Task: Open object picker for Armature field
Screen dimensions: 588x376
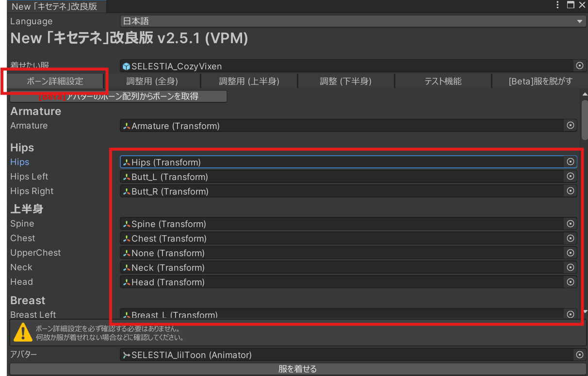Action: [x=571, y=126]
